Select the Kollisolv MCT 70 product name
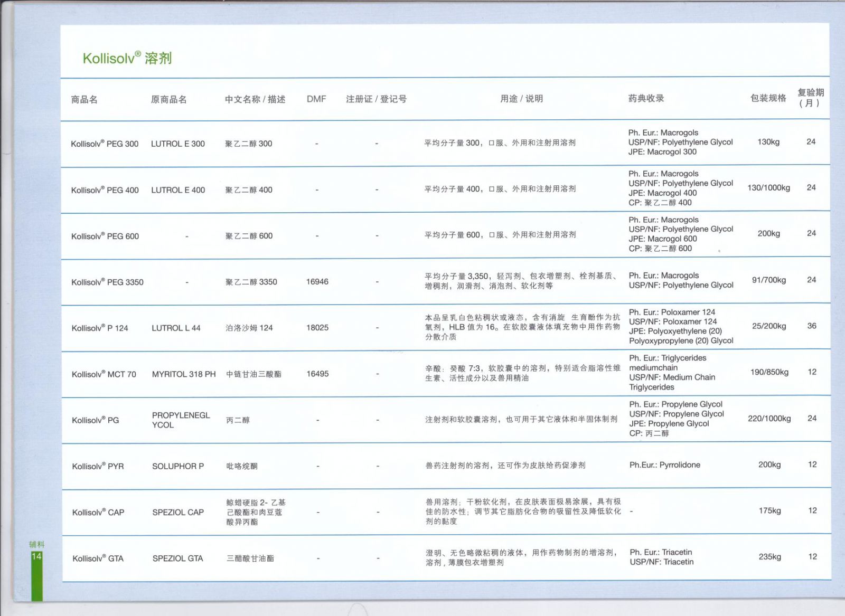Viewport: 845px width, 616px height. [104, 374]
